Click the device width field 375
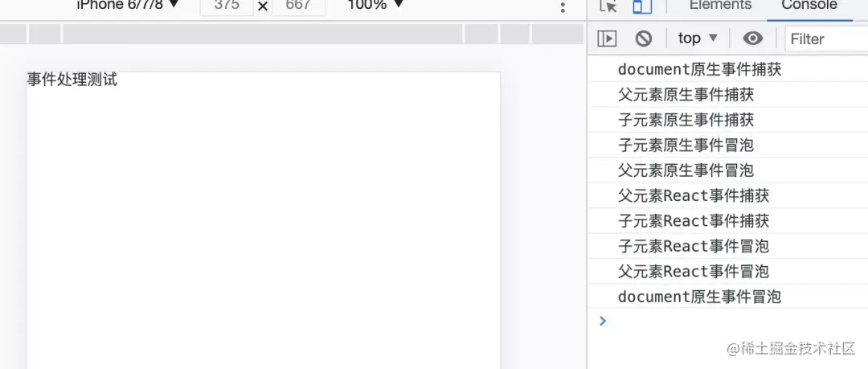This screenshot has width=868, height=369. [227, 6]
